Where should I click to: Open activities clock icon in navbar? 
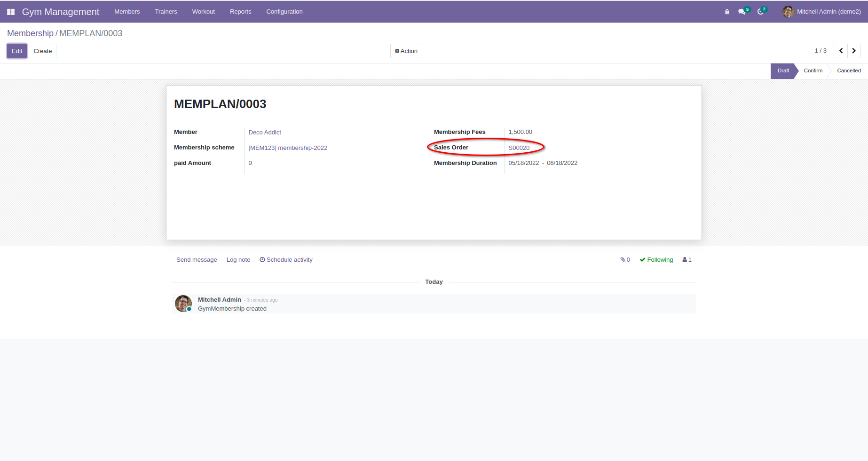point(760,12)
